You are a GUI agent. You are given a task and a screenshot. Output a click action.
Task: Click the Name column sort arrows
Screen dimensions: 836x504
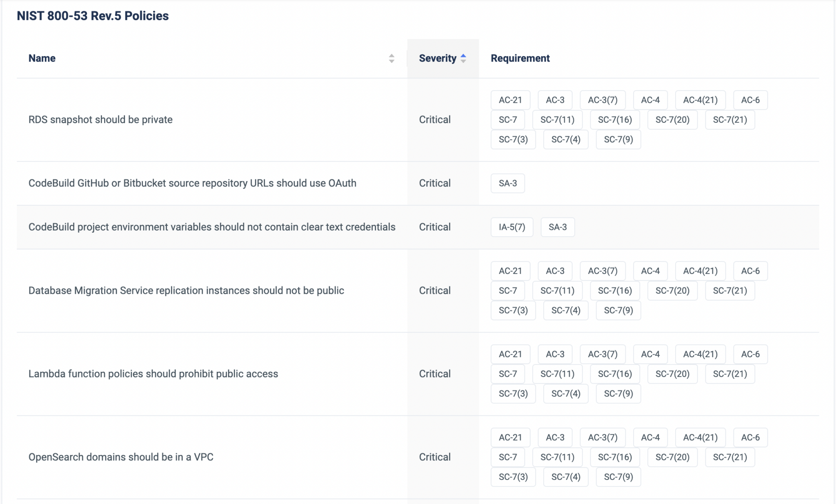click(x=391, y=58)
